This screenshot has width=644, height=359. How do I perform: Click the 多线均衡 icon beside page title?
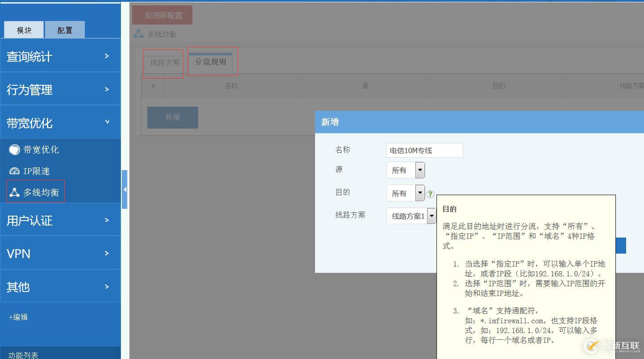(137, 33)
